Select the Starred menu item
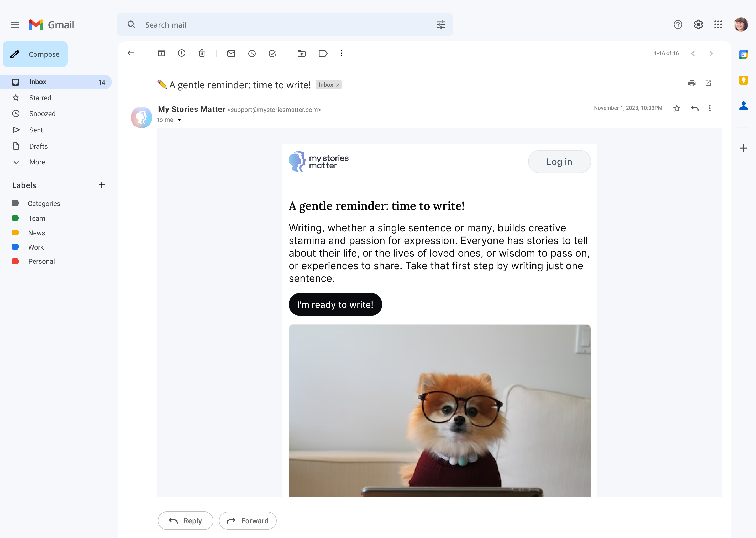This screenshot has width=756, height=538. coord(40,97)
